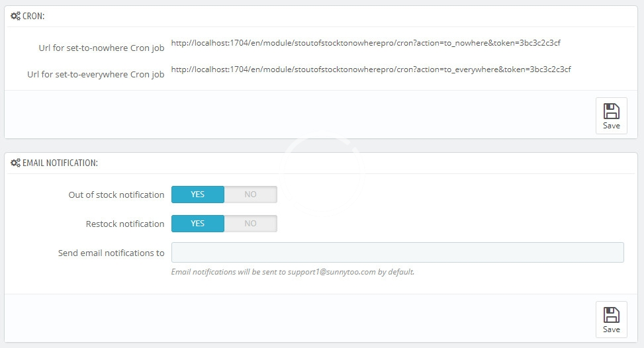Click the Out of stock notification label

pyautogui.click(x=116, y=195)
